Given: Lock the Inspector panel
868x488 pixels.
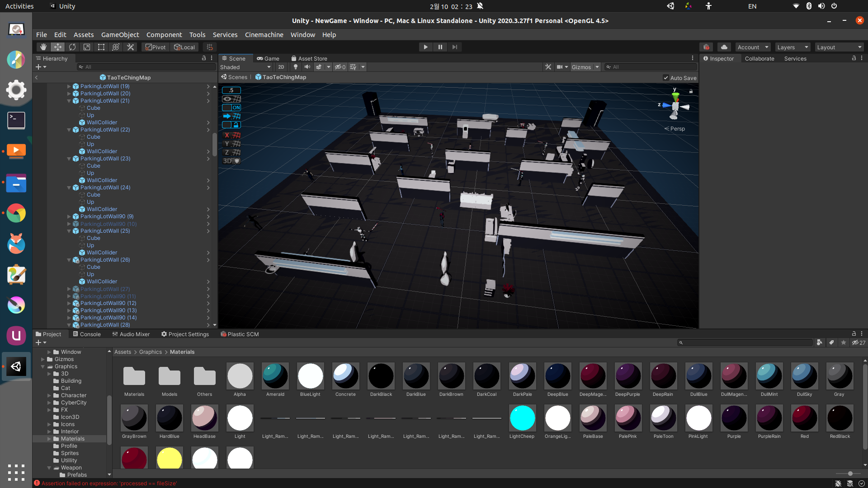Looking at the screenshot, I should (854, 58).
